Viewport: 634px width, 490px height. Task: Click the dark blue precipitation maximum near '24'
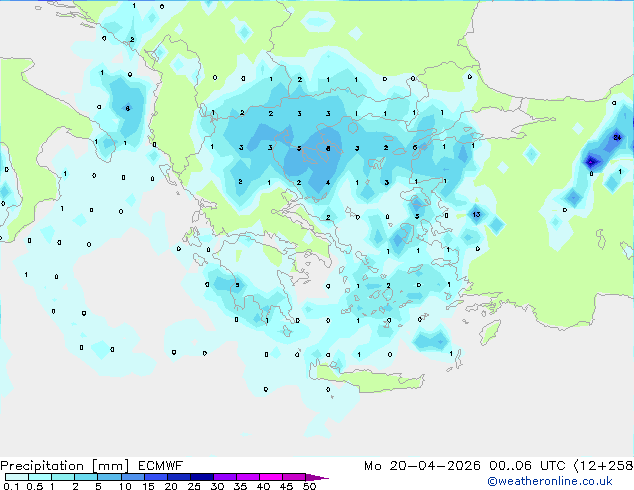(x=591, y=162)
